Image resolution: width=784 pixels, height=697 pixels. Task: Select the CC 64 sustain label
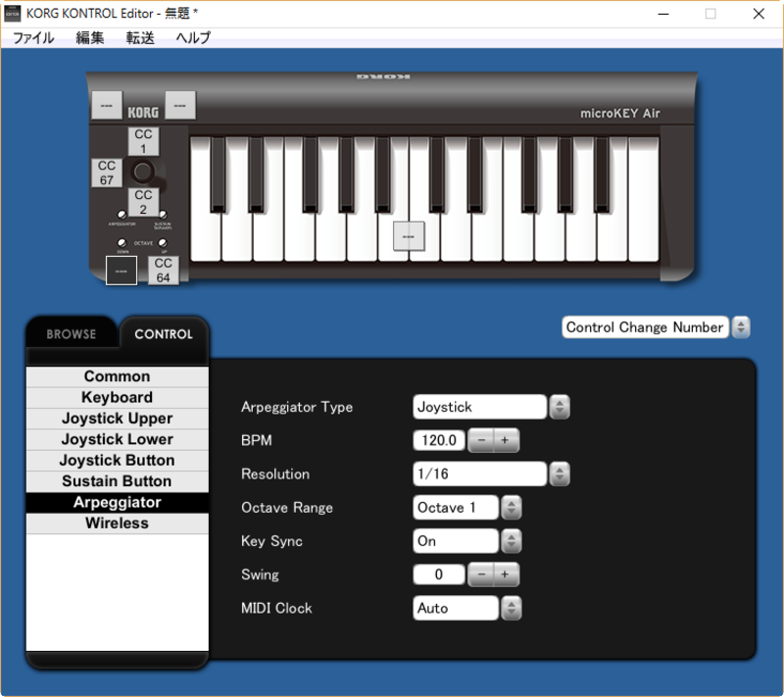coord(163,270)
